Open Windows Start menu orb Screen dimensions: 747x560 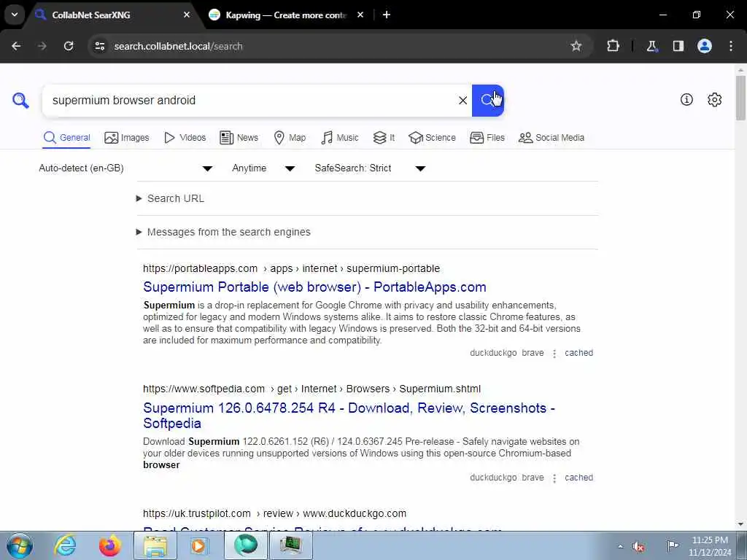coord(20,545)
